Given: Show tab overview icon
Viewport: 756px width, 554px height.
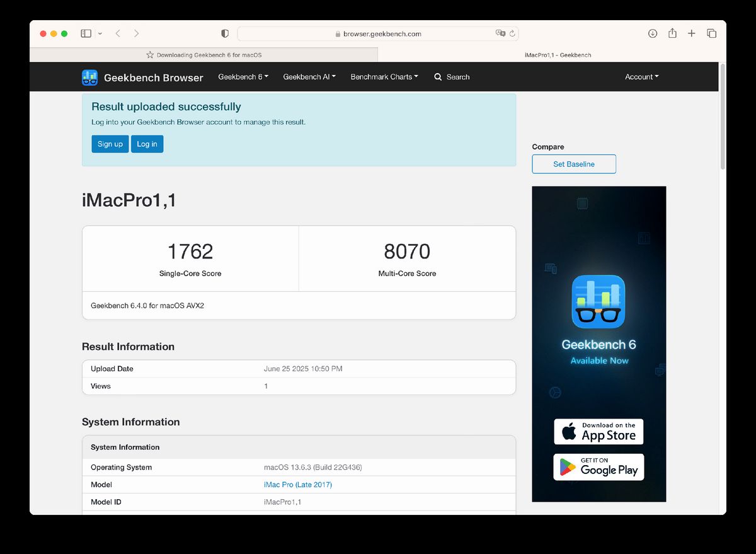Looking at the screenshot, I should pyautogui.click(x=711, y=33).
